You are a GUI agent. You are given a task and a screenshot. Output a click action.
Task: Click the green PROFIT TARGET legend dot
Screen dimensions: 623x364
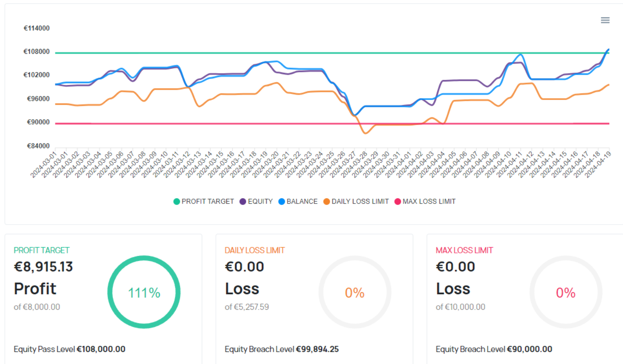pyautogui.click(x=177, y=201)
